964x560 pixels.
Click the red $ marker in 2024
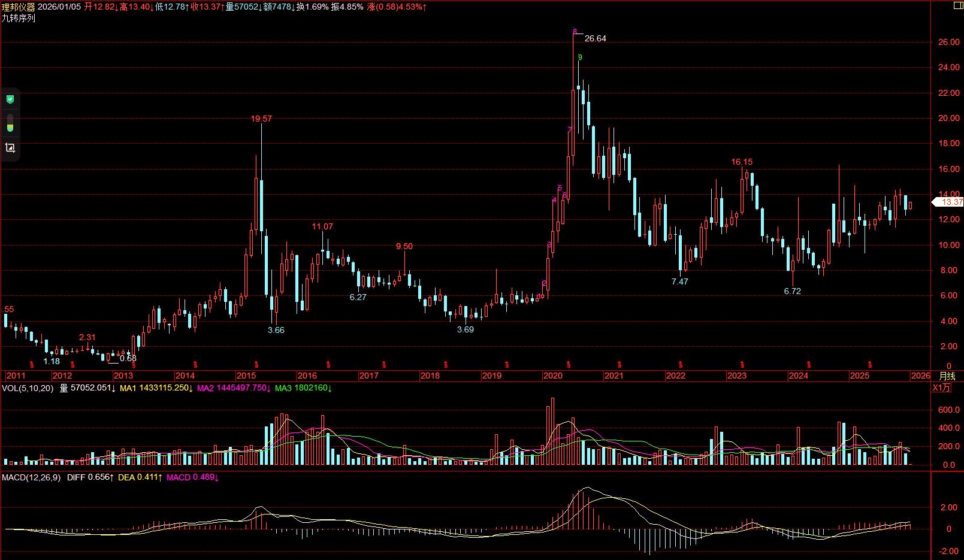point(809,364)
